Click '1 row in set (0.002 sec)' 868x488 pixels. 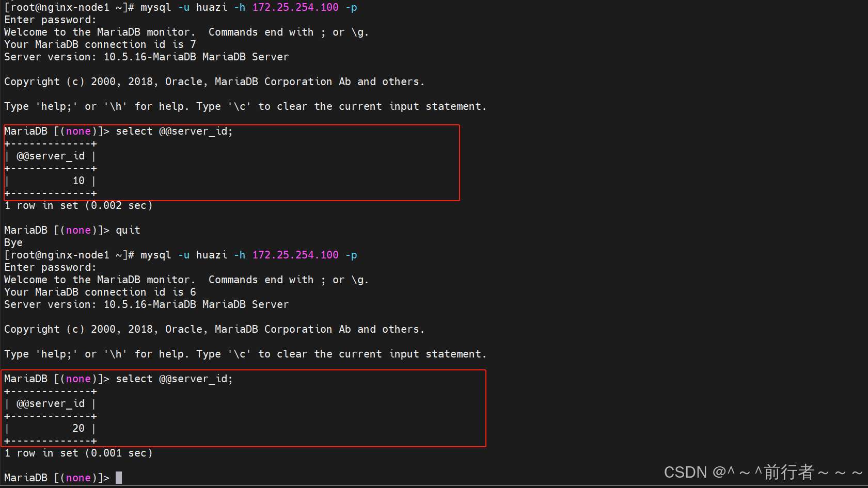pos(78,205)
